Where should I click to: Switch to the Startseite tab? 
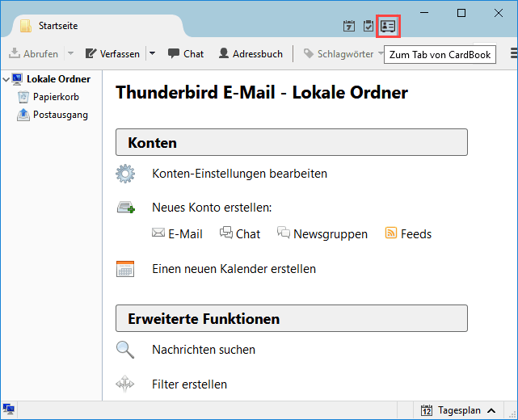(x=98, y=26)
